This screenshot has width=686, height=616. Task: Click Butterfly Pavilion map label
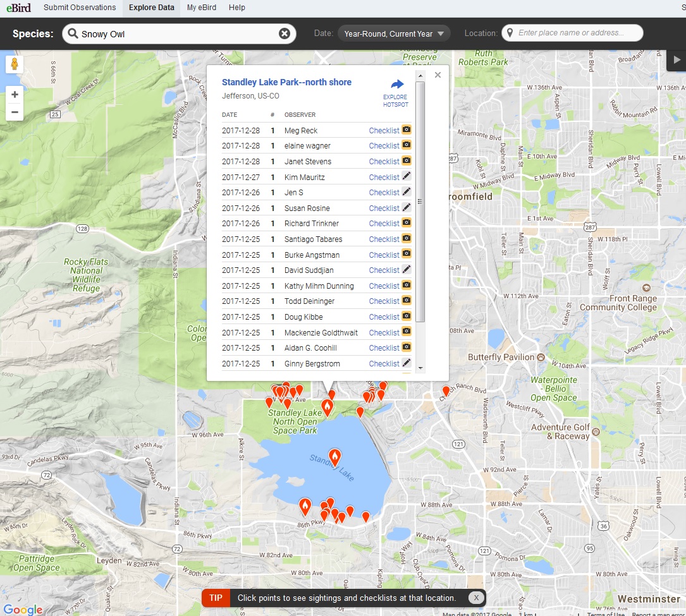click(501, 357)
